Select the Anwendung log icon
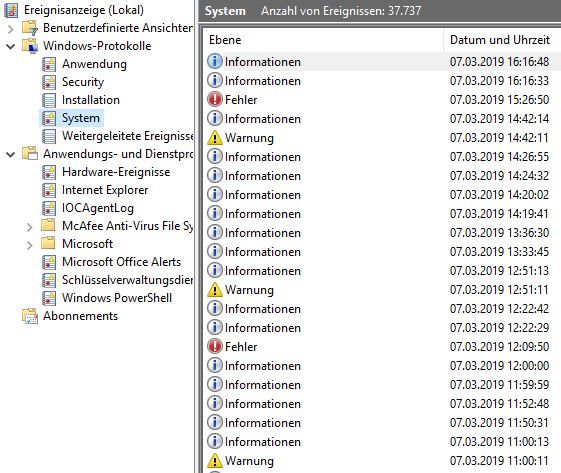Viewport: 561px width, 473px height. [49, 64]
